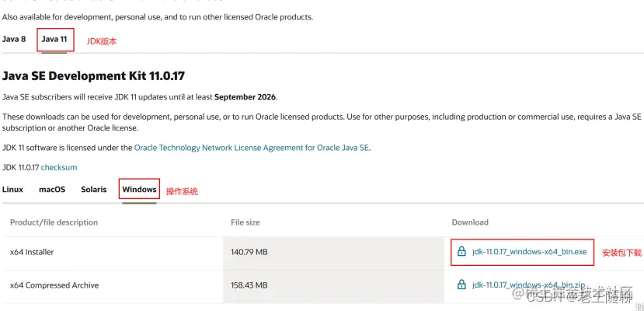The width and height of the screenshot is (644, 311).
Task: Select the Java 11 tab
Action: [x=54, y=39]
